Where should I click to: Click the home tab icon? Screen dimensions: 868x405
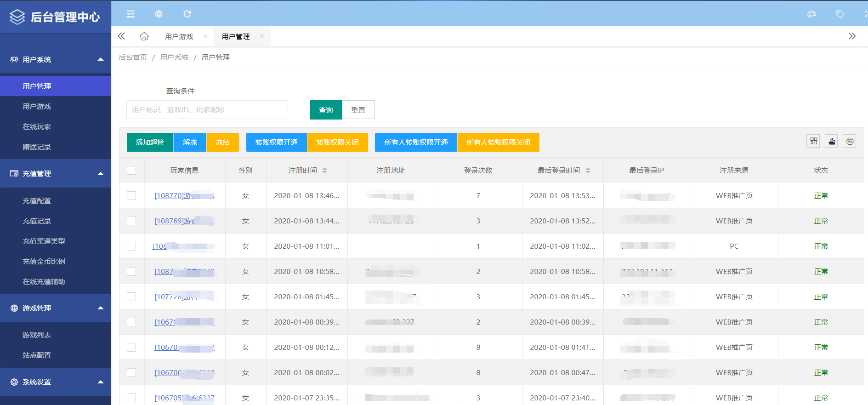point(144,36)
